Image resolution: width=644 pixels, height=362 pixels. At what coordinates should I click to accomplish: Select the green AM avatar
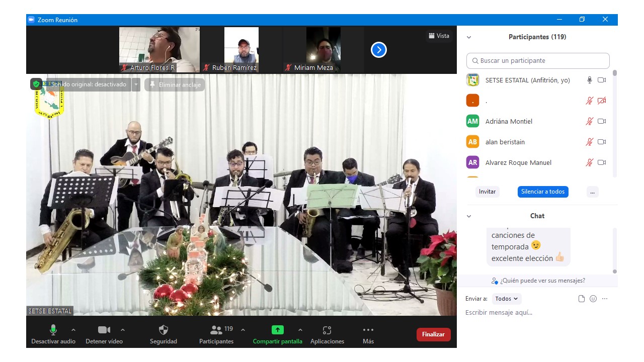point(472,121)
